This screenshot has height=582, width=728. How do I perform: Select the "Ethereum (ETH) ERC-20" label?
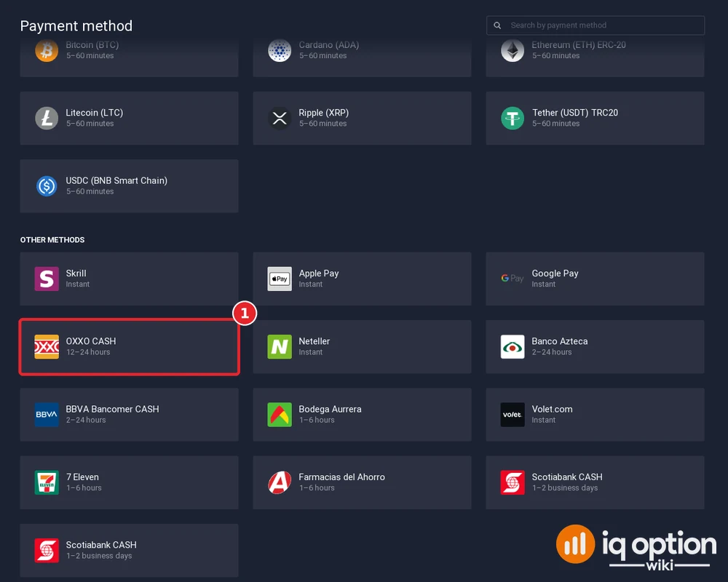point(579,45)
